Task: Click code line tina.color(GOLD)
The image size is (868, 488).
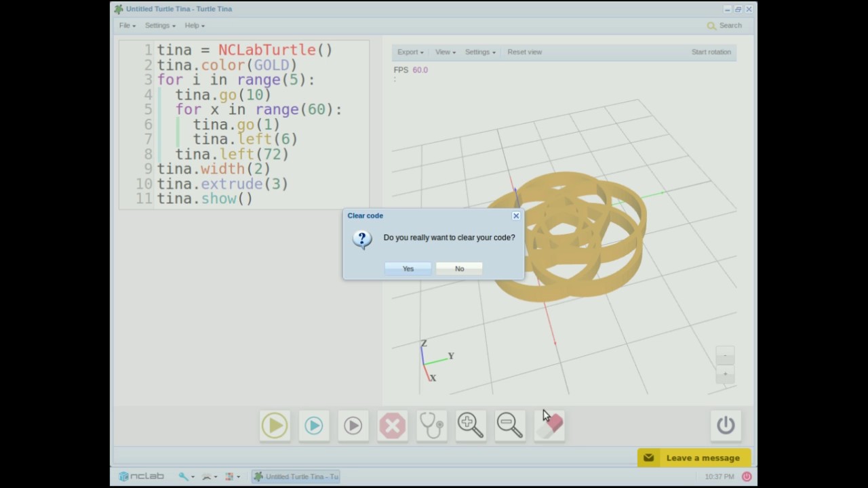Action: click(227, 65)
